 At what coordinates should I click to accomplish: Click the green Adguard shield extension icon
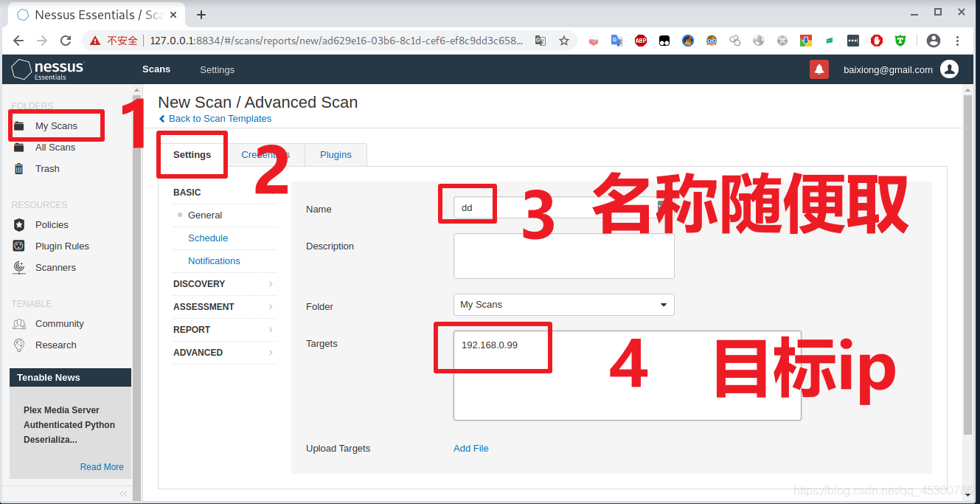(x=900, y=41)
